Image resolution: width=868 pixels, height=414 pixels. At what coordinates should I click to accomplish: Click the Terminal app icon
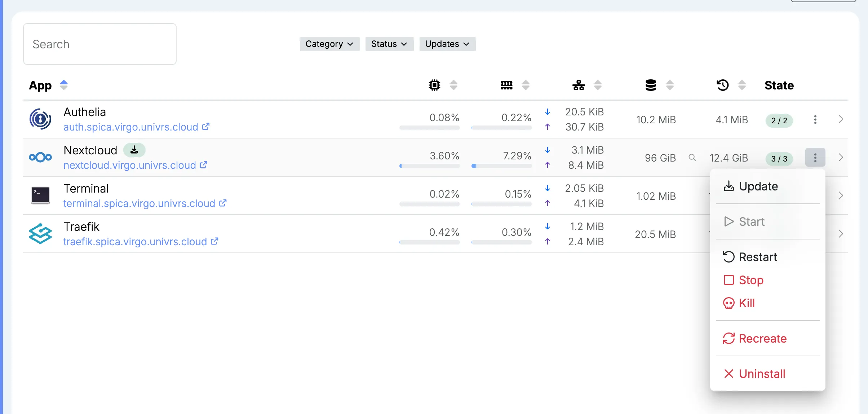(40, 195)
